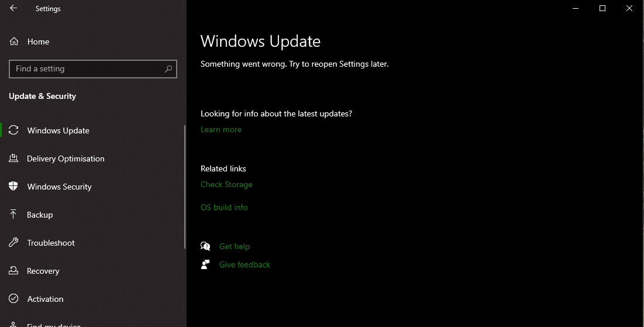
Task: Click the Windows Security shield icon
Action: [13, 186]
